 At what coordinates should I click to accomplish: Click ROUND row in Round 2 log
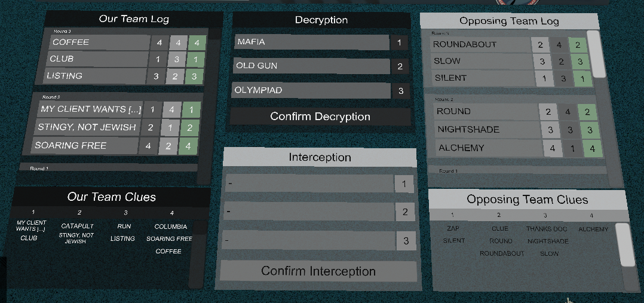pos(486,112)
